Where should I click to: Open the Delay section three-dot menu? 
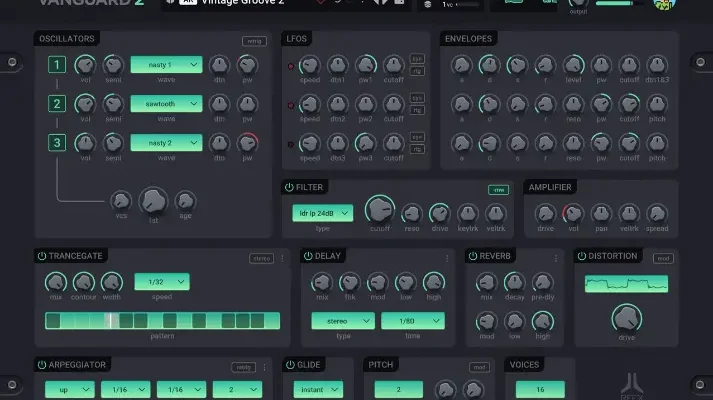pos(447,257)
